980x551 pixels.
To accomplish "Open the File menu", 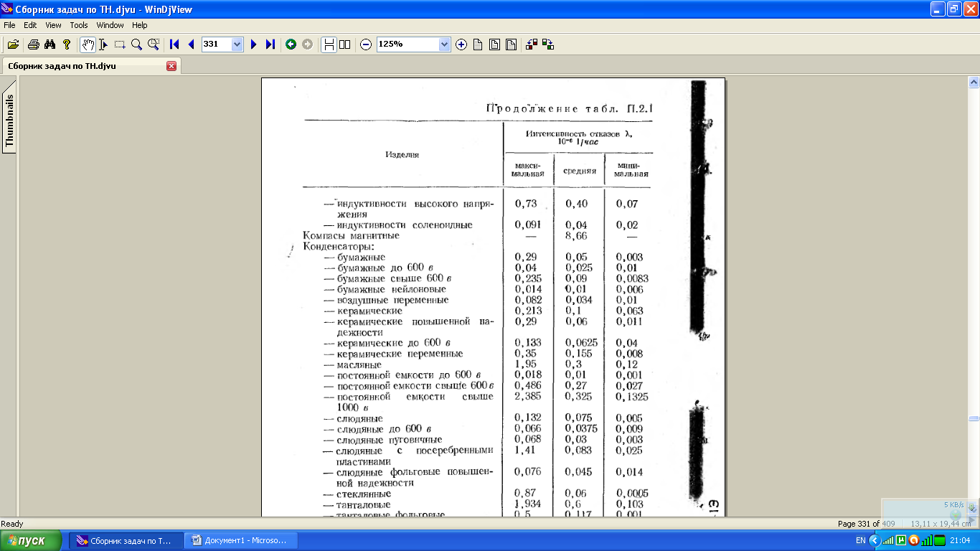I will [x=9, y=25].
